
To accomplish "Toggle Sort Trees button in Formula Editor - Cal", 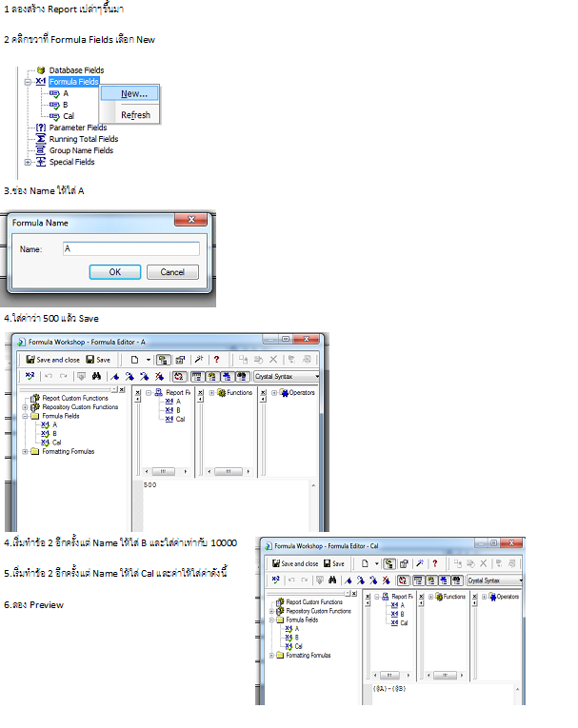I will tap(403, 580).
